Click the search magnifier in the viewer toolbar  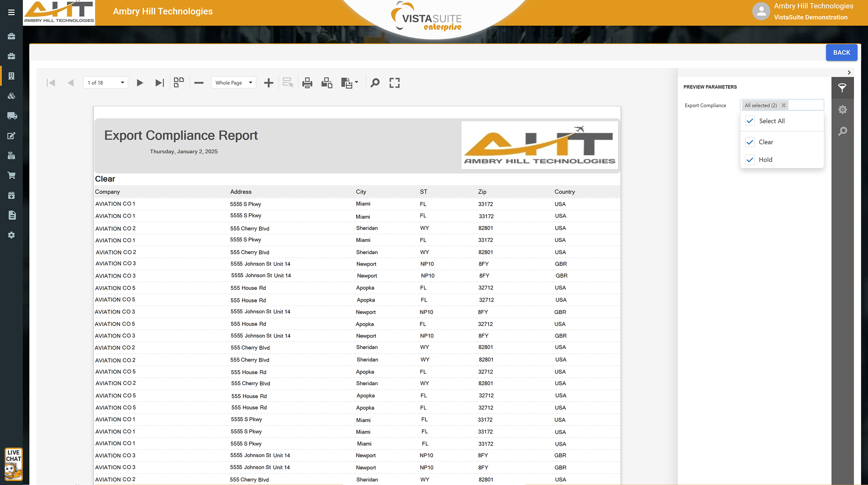coord(375,83)
